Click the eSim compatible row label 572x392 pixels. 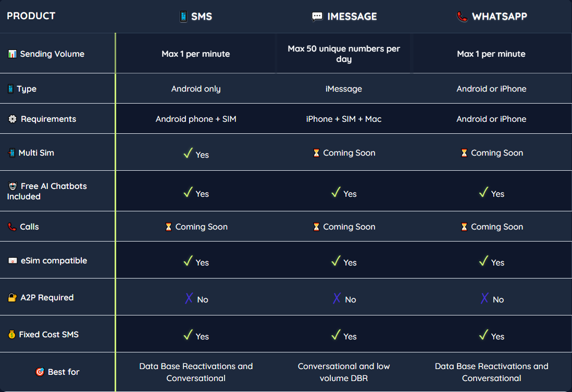(x=54, y=261)
